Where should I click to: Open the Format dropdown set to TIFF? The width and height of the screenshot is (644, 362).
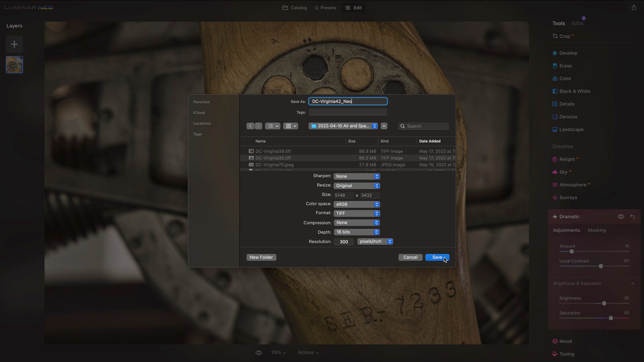pyautogui.click(x=357, y=214)
